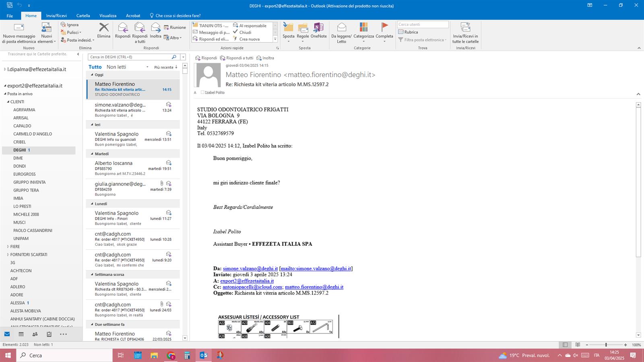Screen dimensions: 644x362
Task: Collapse the CLIENTI folder tree
Action: (8, 102)
